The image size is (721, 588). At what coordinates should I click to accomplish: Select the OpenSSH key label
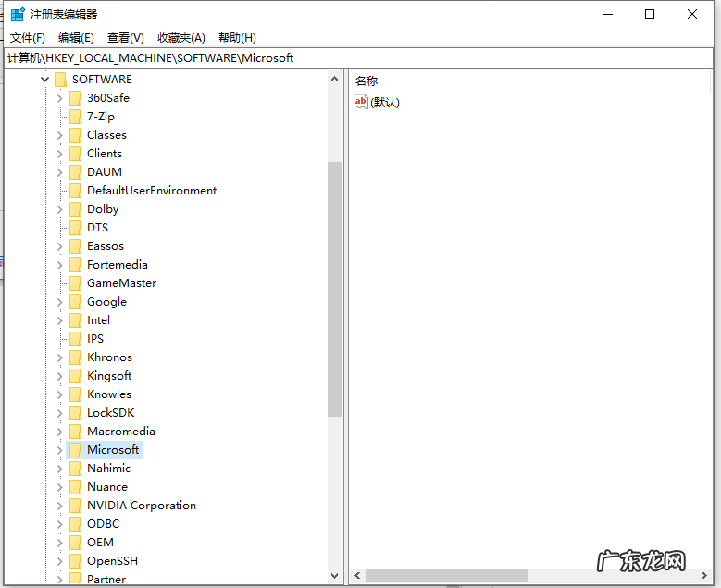click(x=113, y=561)
